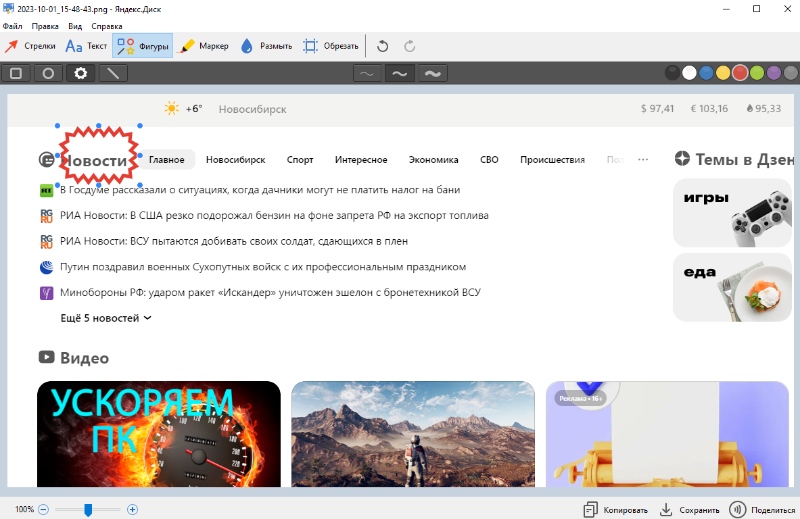Click Сохранить button
Screen dimensions: 800x519
690,510
